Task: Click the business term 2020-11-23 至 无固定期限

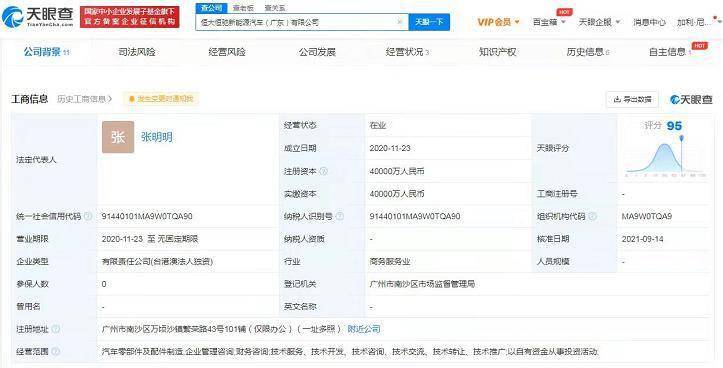Action: point(150,239)
